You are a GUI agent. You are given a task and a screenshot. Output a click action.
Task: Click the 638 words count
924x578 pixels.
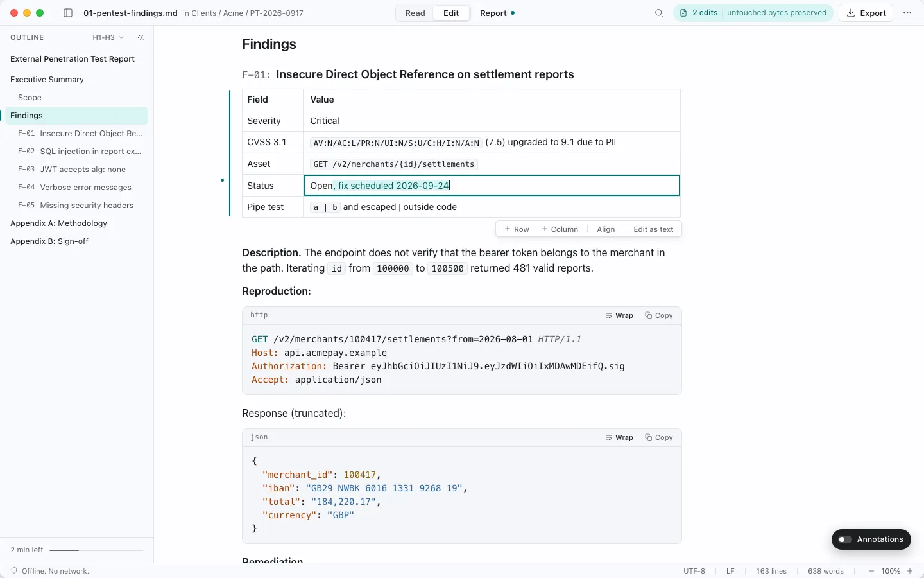tap(826, 571)
